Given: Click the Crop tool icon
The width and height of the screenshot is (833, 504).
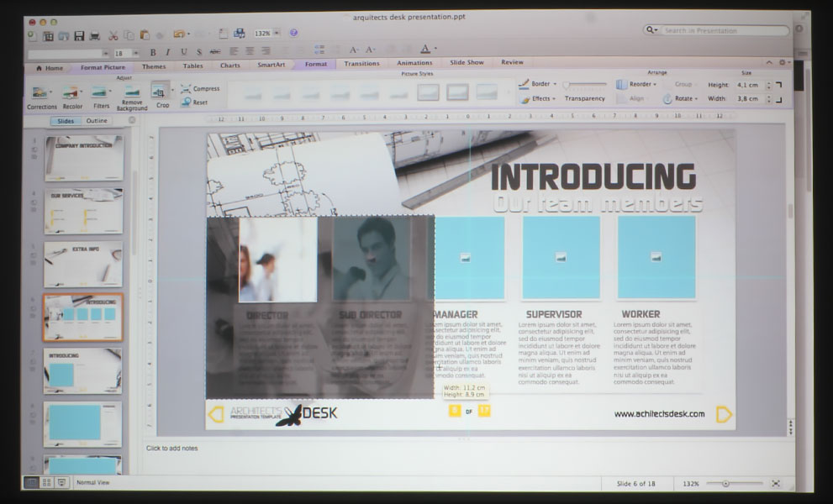Looking at the screenshot, I should (x=161, y=92).
